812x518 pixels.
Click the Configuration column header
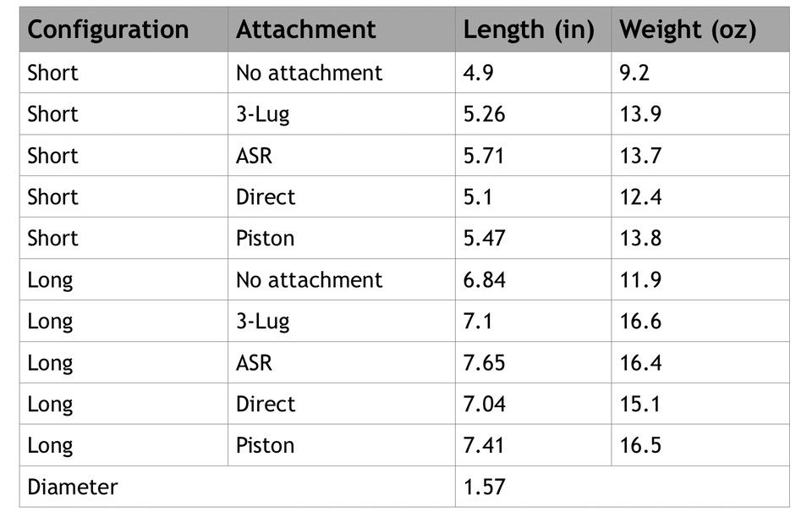click(x=123, y=30)
